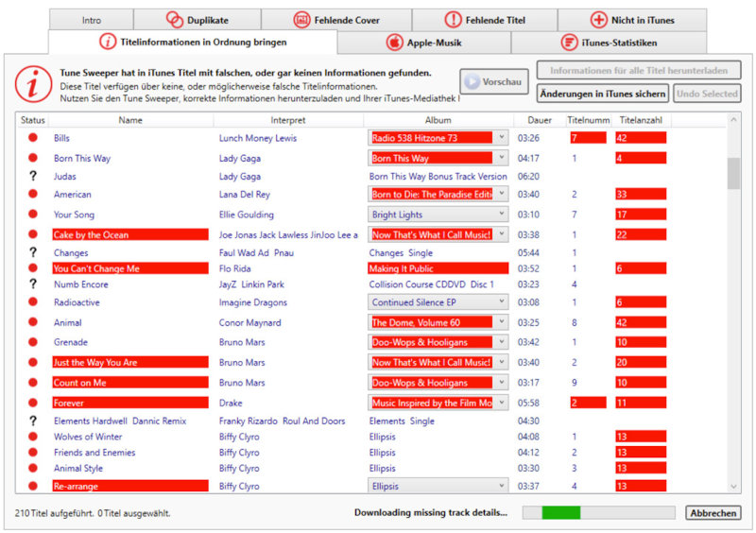Screen dimensions: 756x533
Task: Click interpret Lunch Money Lewis
Action: pos(258,138)
